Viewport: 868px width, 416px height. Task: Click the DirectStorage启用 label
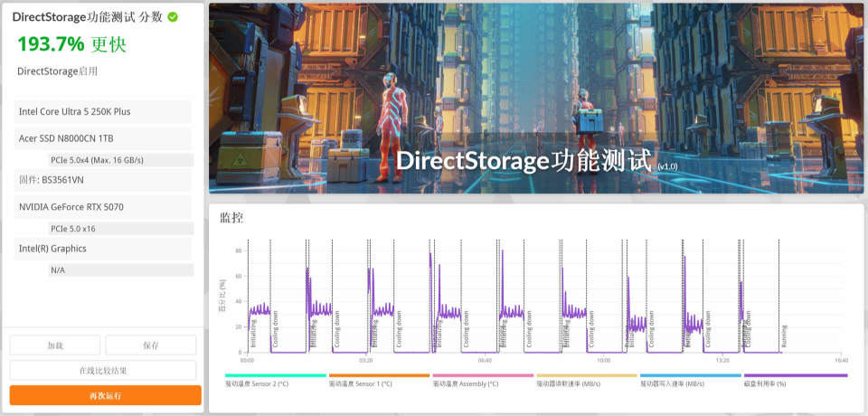pyautogui.click(x=58, y=71)
